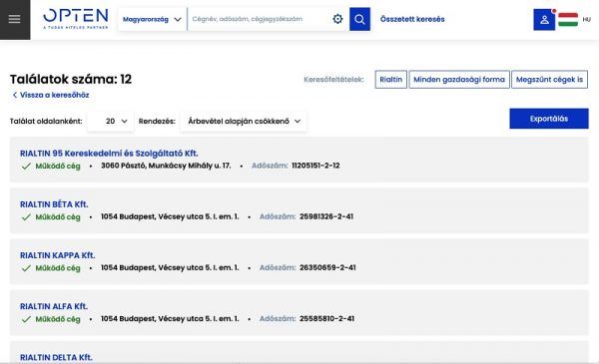
Task: Click green checkmark of RIALTIN BÉTA Kft.
Action: (x=26, y=217)
